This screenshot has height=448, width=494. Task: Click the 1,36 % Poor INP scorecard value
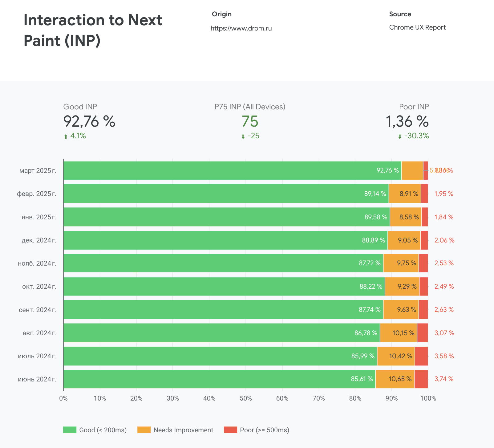point(407,121)
